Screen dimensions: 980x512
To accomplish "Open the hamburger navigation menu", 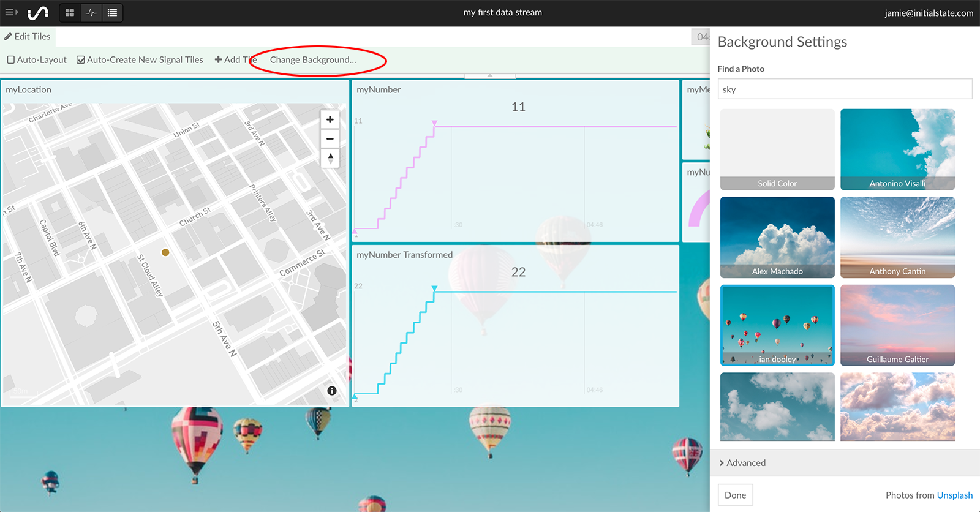I will click(11, 12).
